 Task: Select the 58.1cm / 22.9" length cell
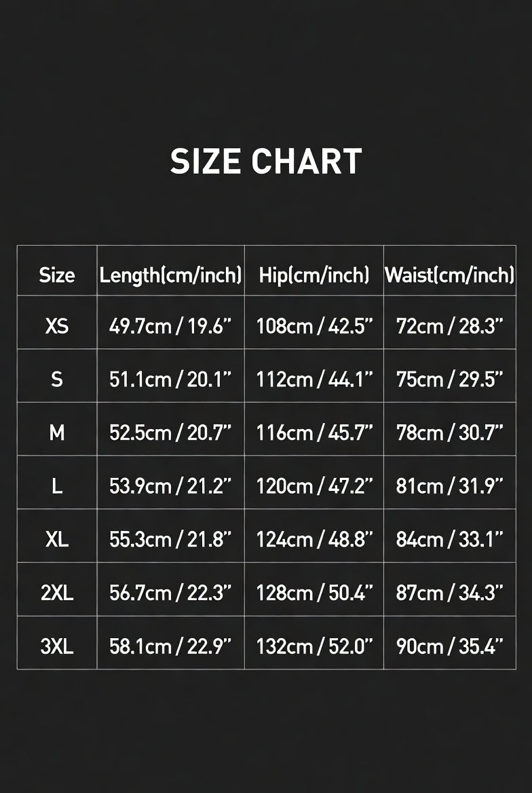tap(170, 647)
